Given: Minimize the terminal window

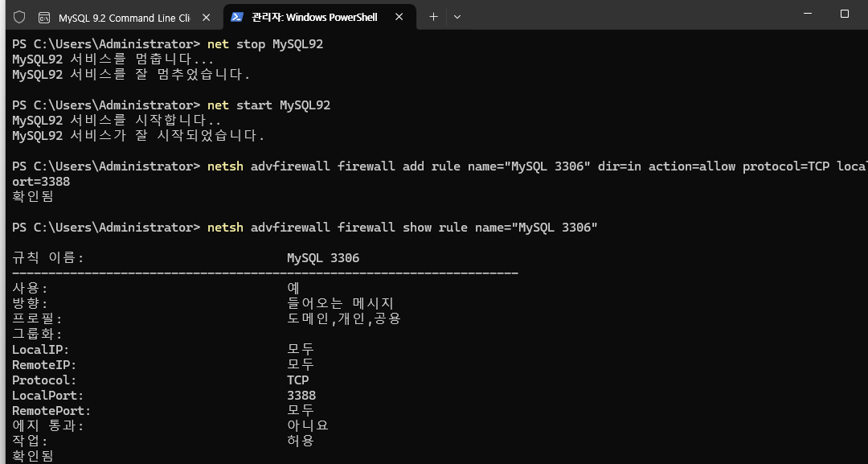Looking at the screenshot, I should tap(809, 14).
